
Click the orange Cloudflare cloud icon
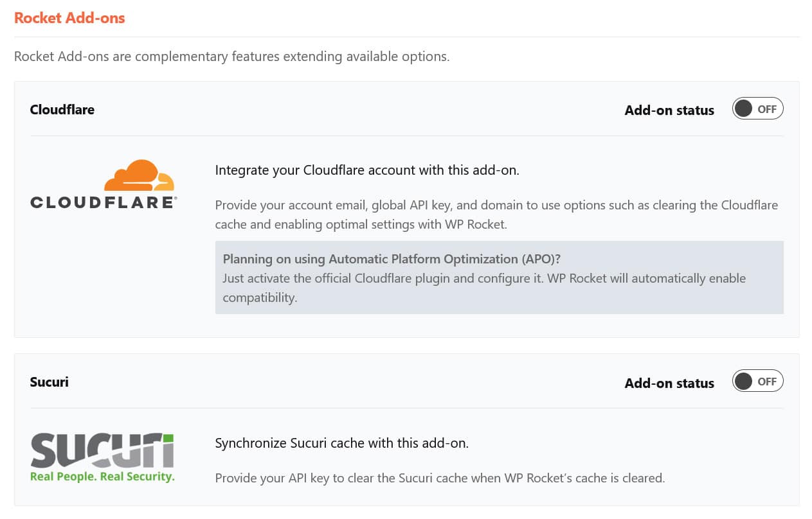pyautogui.click(x=139, y=175)
